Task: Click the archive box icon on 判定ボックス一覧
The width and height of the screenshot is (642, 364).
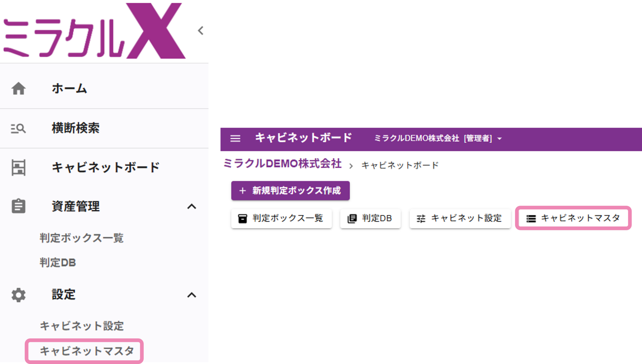Action: coord(242,219)
